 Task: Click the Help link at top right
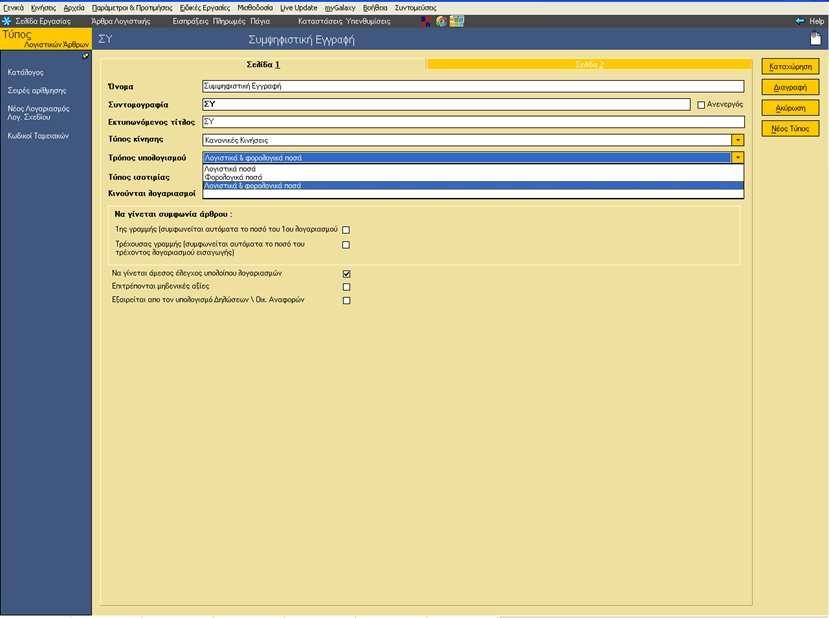(x=816, y=21)
